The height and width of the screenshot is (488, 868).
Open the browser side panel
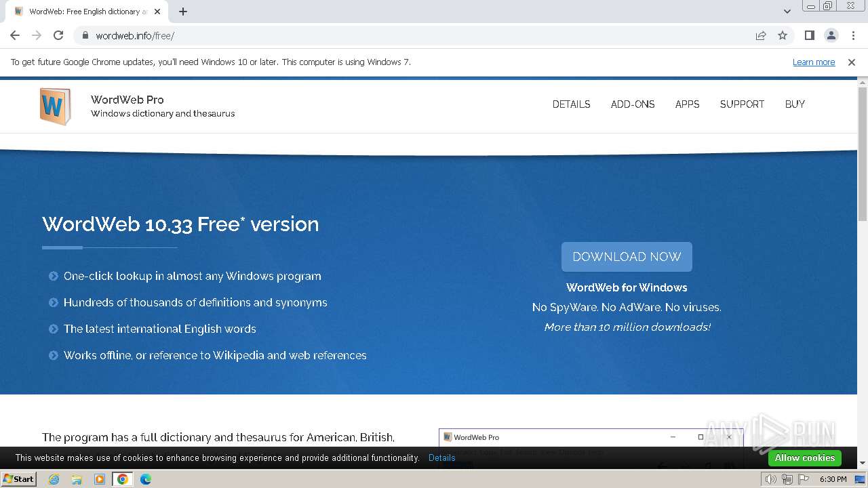coord(809,35)
